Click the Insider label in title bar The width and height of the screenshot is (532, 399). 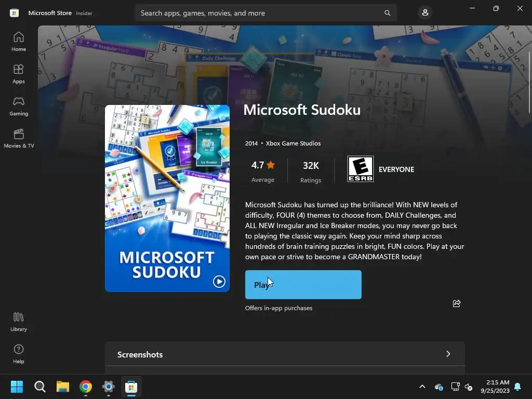(84, 13)
